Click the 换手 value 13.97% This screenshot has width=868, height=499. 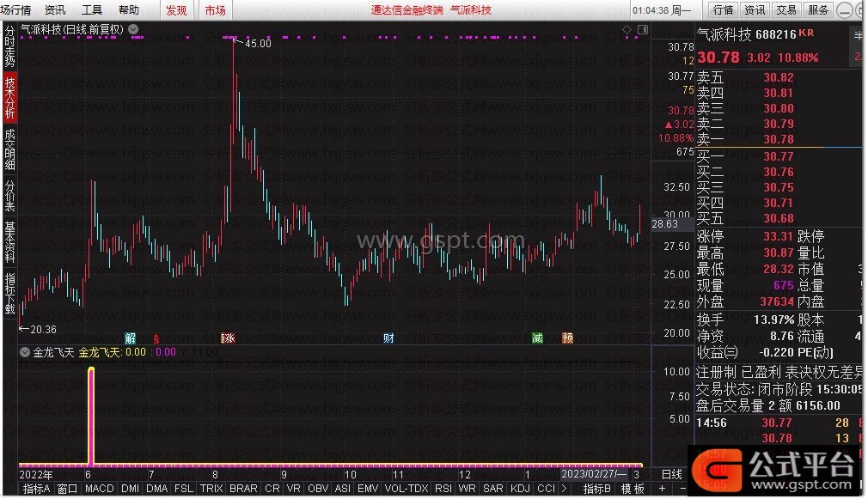(773, 319)
